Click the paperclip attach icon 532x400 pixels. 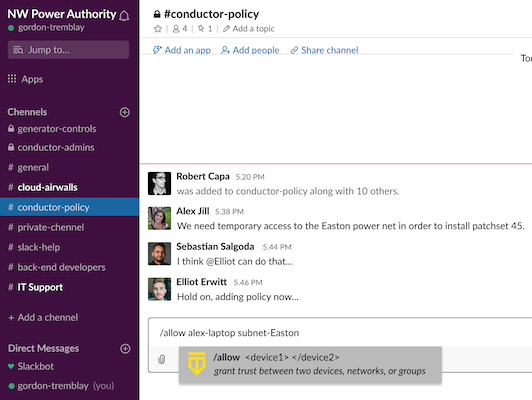pyautogui.click(x=162, y=359)
